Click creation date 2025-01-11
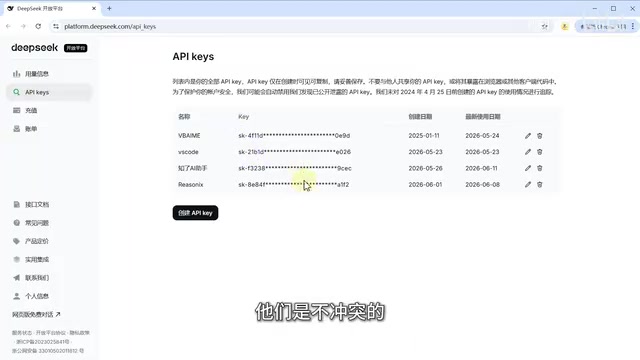The image size is (640, 360). click(x=424, y=136)
